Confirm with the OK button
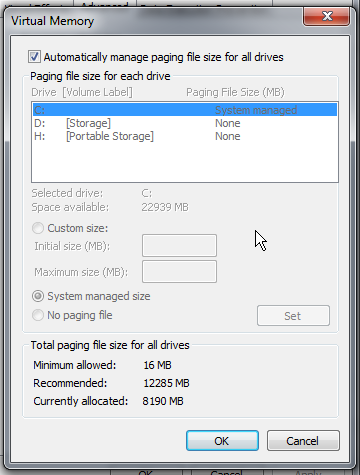This screenshot has width=360, height=475. click(x=222, y=441)
